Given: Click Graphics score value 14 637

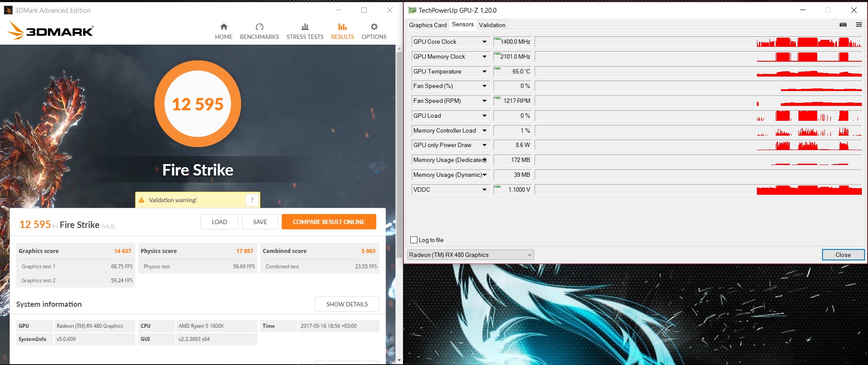Looking at the screenshot, I should click(122, 251).
